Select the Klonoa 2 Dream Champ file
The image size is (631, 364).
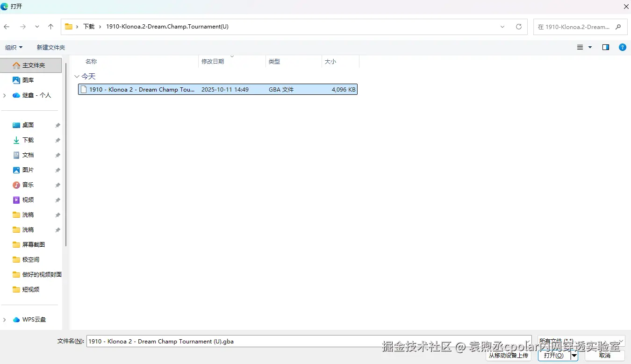pos(218,89)
